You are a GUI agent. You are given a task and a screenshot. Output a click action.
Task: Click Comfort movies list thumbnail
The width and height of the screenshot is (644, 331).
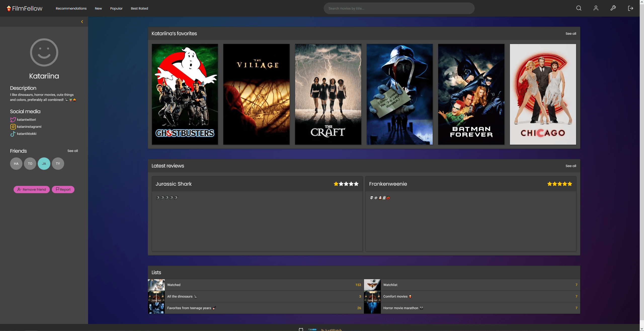point(372,296)
